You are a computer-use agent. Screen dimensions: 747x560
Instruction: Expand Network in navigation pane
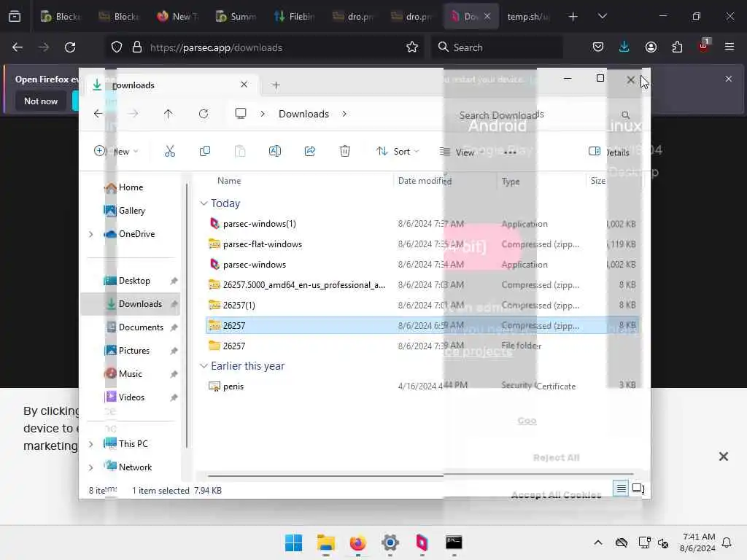point(91,467)
